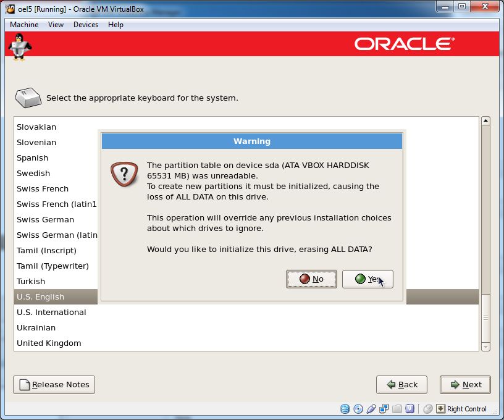
Task: Go Back to the previous step
Action: pos(402,385)
